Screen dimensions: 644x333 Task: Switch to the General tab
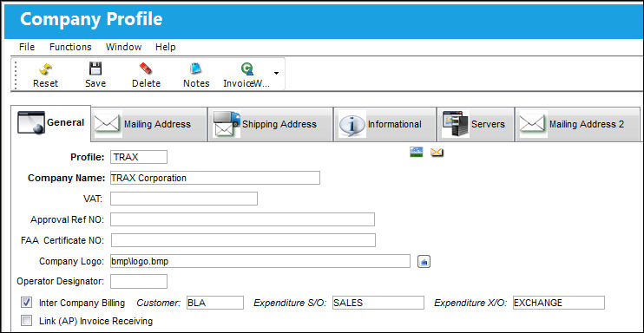[51, 123]
